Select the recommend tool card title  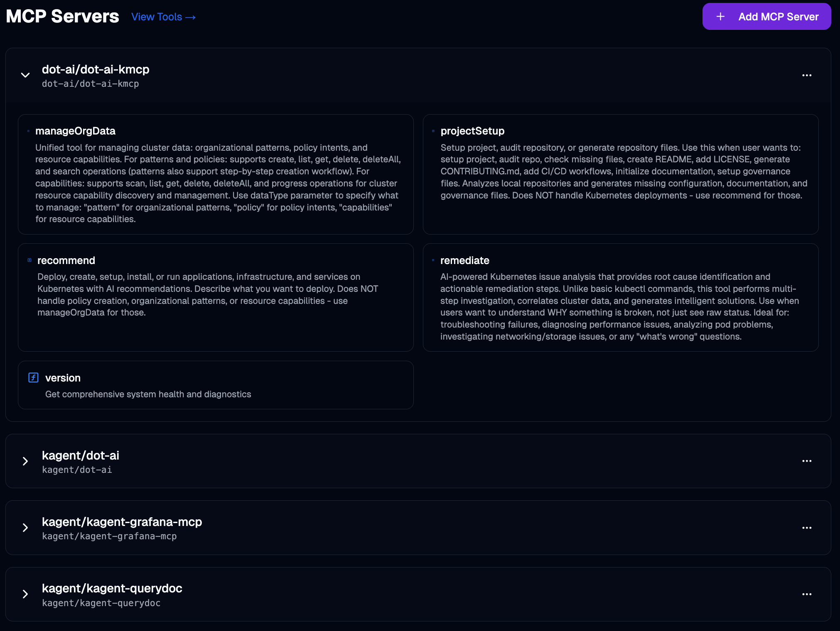click(66, 260)
